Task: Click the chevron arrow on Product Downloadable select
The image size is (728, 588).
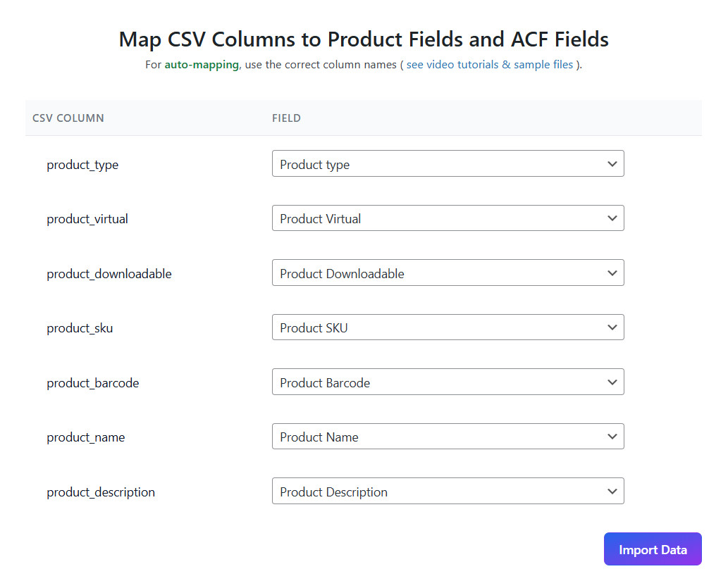Action: [x=612, y=273]
